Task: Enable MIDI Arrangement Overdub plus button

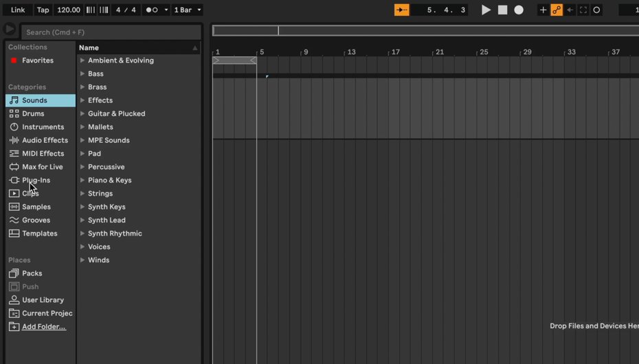Action: (543, 10)
